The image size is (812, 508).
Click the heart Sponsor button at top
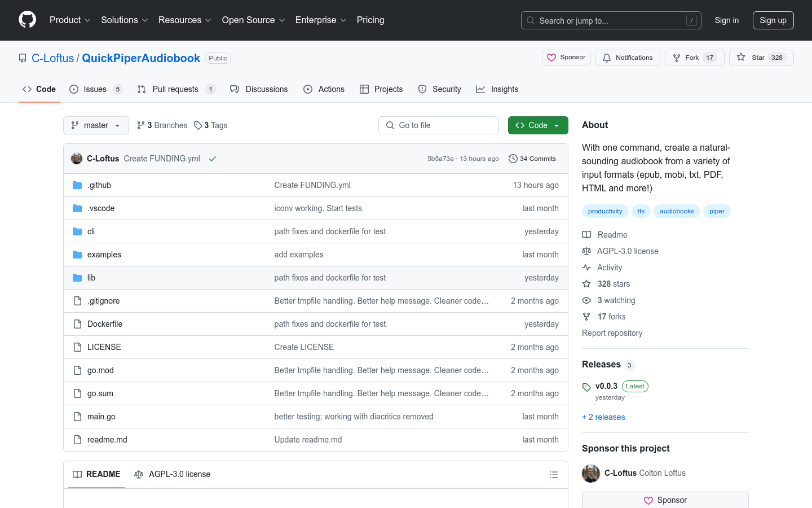click(x=566, y=58)
